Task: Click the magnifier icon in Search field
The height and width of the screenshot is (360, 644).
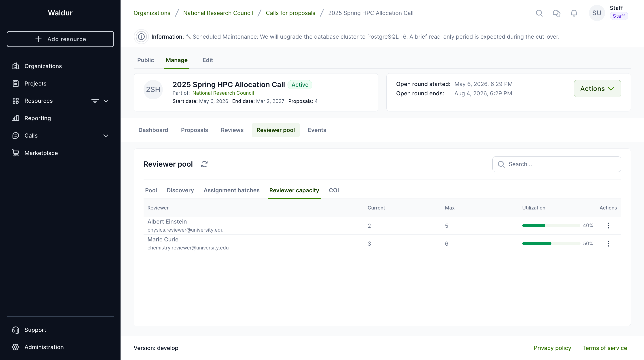Action: (501, 164)
